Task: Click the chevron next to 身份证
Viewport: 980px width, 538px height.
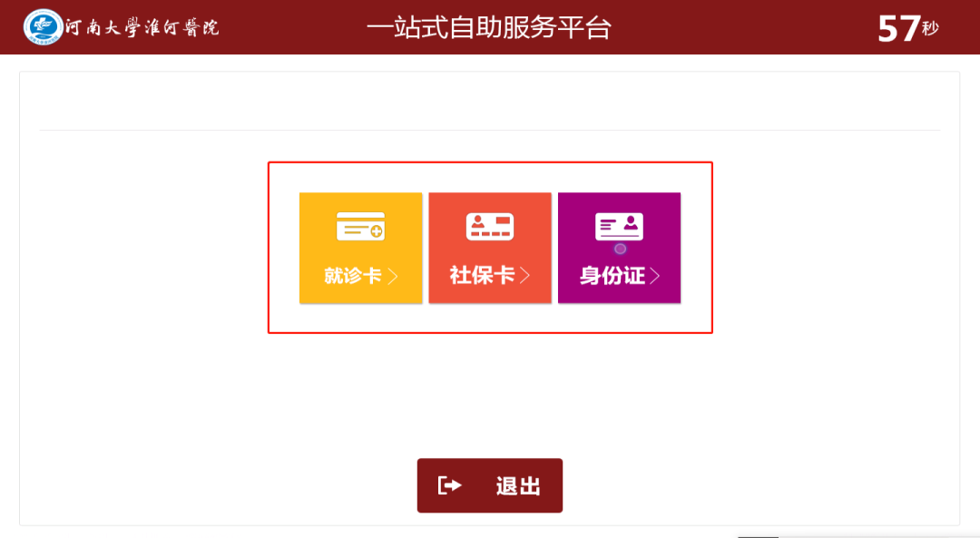Action: click(654, 276)
